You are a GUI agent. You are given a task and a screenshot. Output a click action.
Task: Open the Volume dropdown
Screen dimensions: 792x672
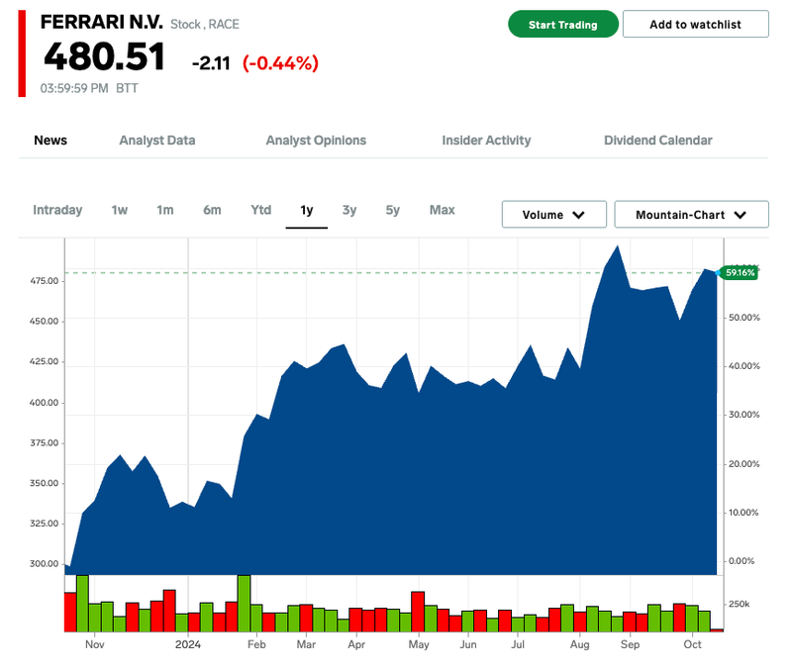tap(554, 215)
